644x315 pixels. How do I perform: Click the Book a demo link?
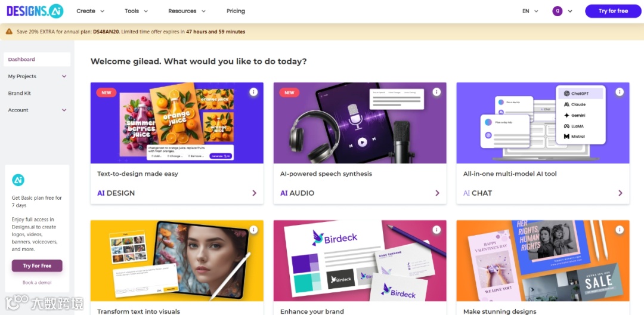click(37, 283)
